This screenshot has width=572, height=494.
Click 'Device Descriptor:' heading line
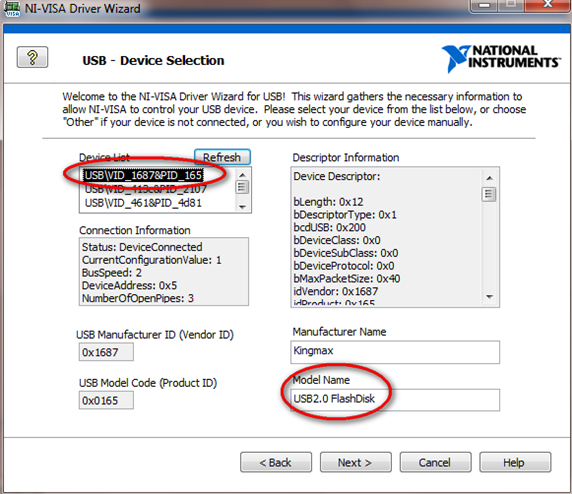coord(337,176)
